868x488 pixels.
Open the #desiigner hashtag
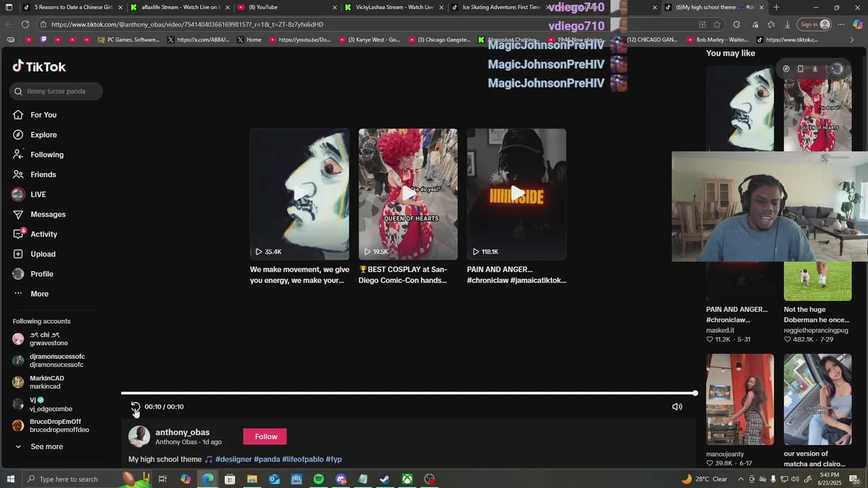[x=233, y=460]
